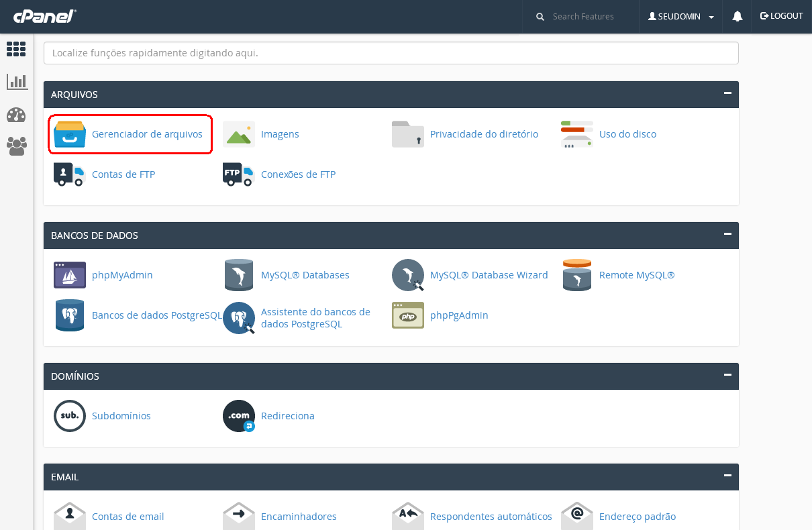Open the phpPgAdmin link
The width and height of the screenshot is (812, 530).
pyautogui.click(x=459, y=315)
